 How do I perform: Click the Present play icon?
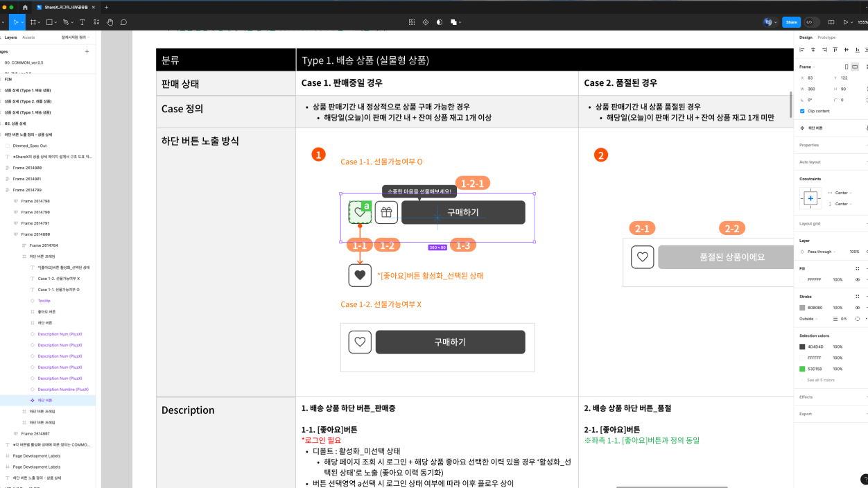point(845,22)
